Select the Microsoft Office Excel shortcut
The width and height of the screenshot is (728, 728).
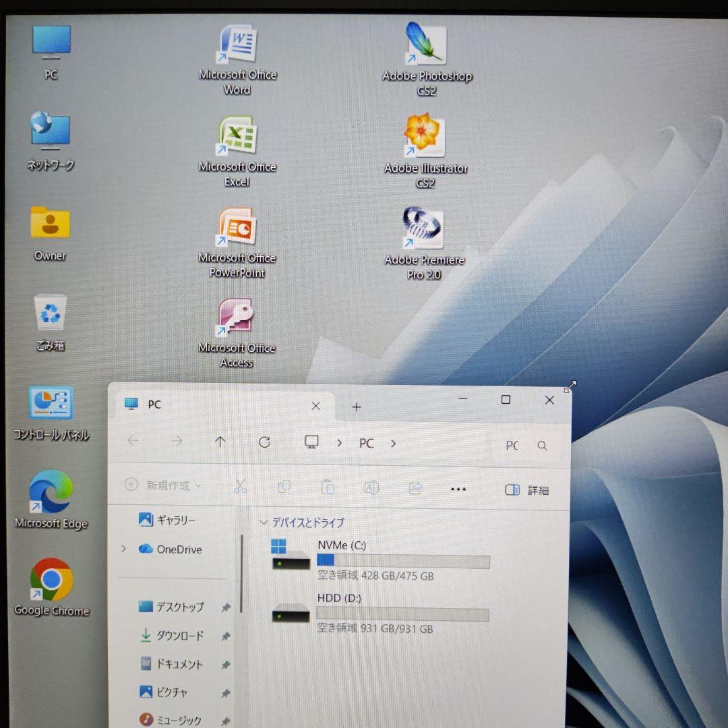click(237, 152)
